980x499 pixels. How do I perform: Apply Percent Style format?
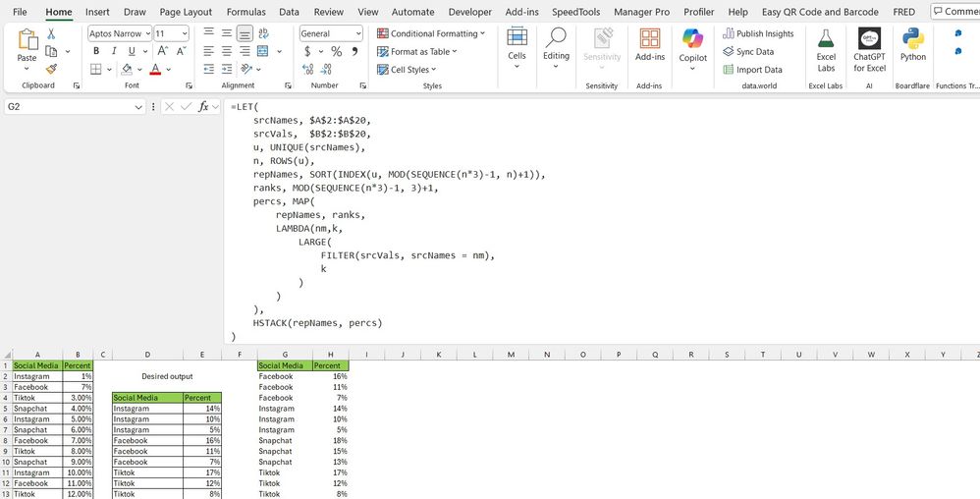336,51
